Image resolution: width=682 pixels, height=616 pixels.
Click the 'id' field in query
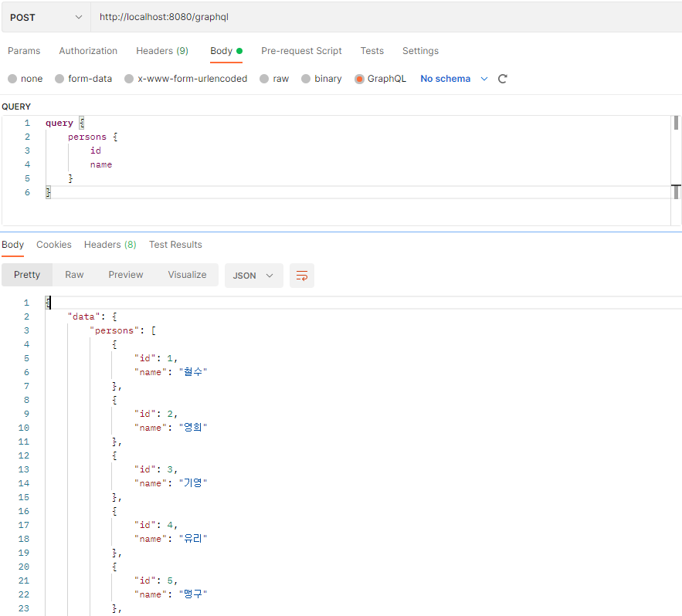click(x=96, y=151)
